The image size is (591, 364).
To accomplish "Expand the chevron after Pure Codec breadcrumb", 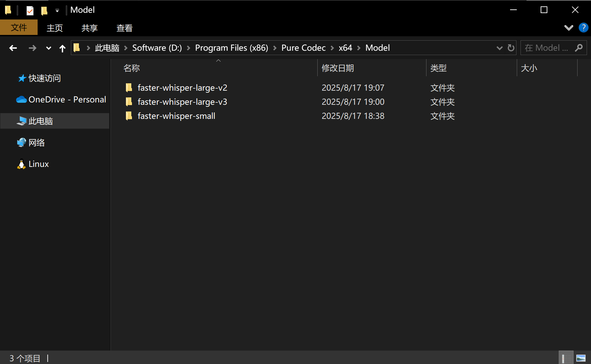I will 332,48.
